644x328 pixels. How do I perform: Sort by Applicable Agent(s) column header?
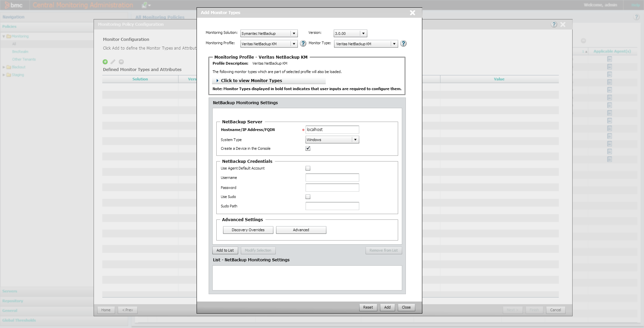tap(612, 51)
